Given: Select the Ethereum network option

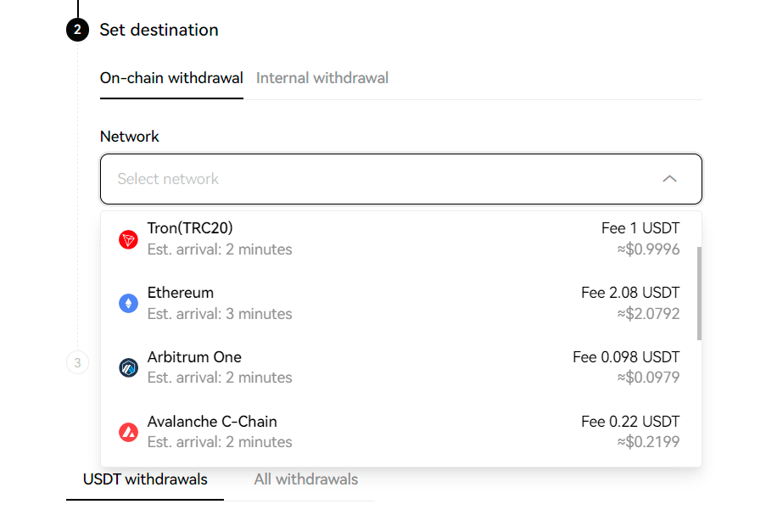Looking at the screenshot, I should [x=181, y=293].
